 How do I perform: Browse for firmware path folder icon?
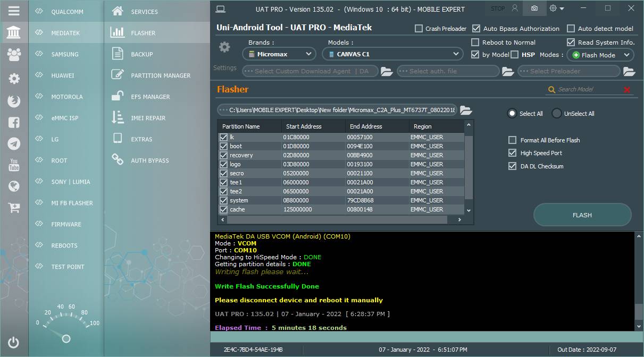tap(466, 110)
